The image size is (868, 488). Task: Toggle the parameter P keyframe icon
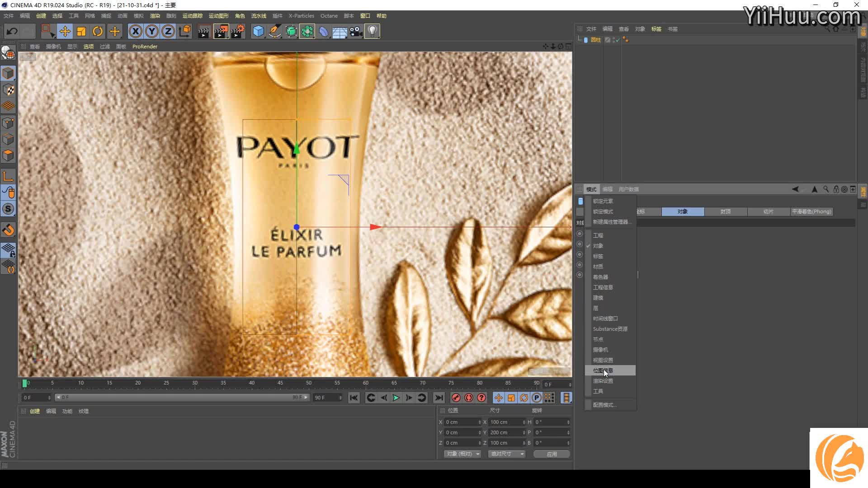tap(537, 398)
